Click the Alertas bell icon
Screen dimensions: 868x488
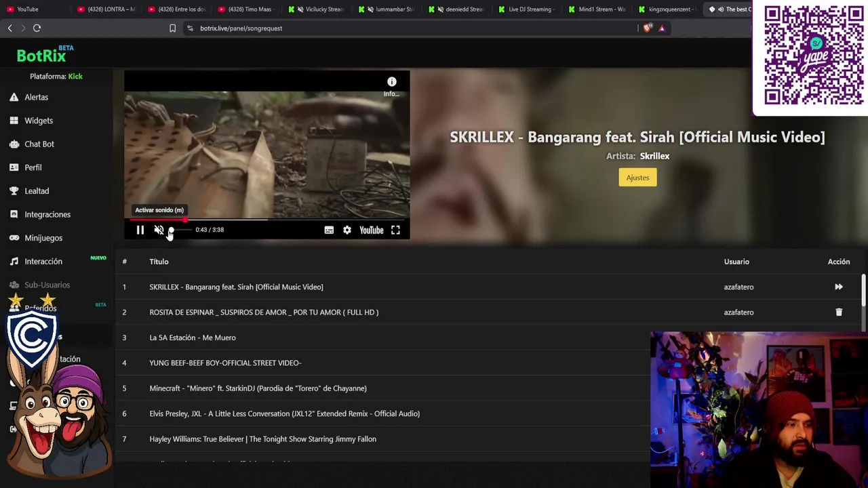[x=14, y=97]
